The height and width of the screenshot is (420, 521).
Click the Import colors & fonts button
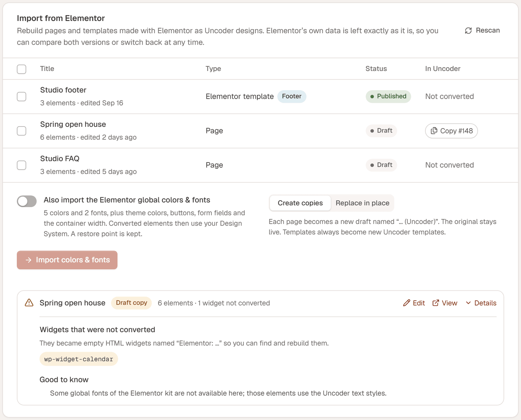pos(67,260)
